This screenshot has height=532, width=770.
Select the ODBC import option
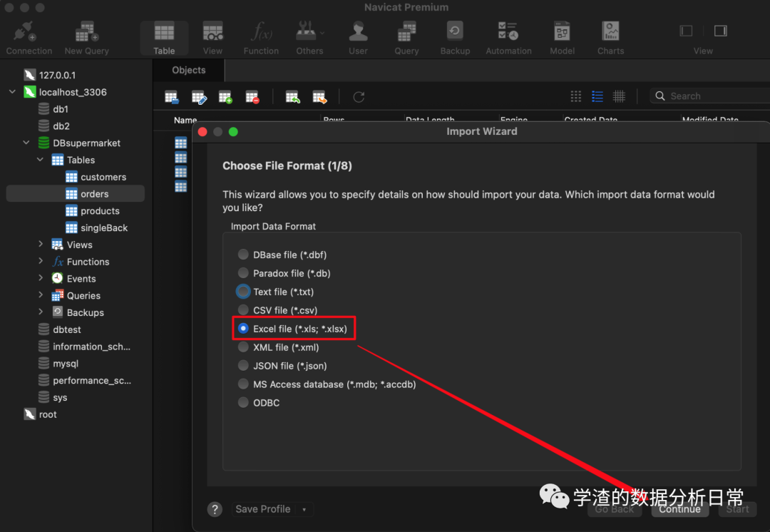(259, 403)
